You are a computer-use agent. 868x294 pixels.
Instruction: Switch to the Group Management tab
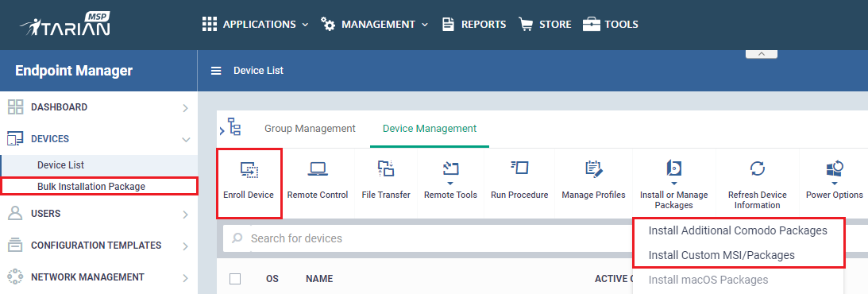coord(310,129)
